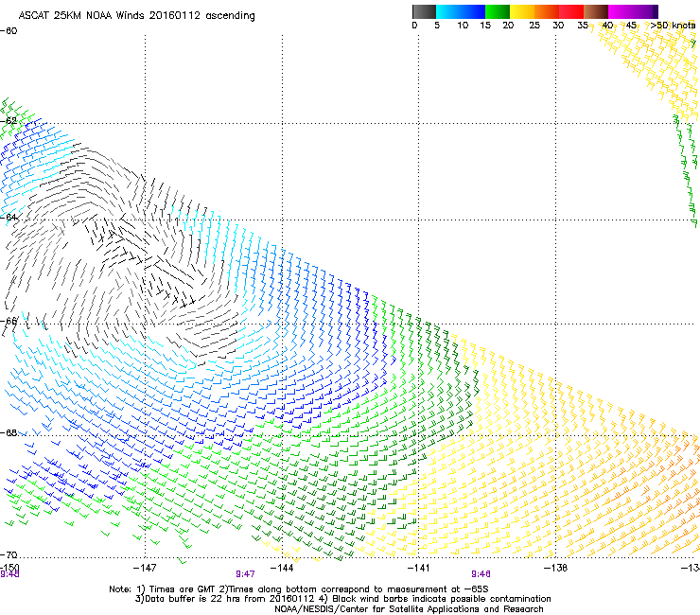Click the '10' label under the color bar

(x=463, y=26)
